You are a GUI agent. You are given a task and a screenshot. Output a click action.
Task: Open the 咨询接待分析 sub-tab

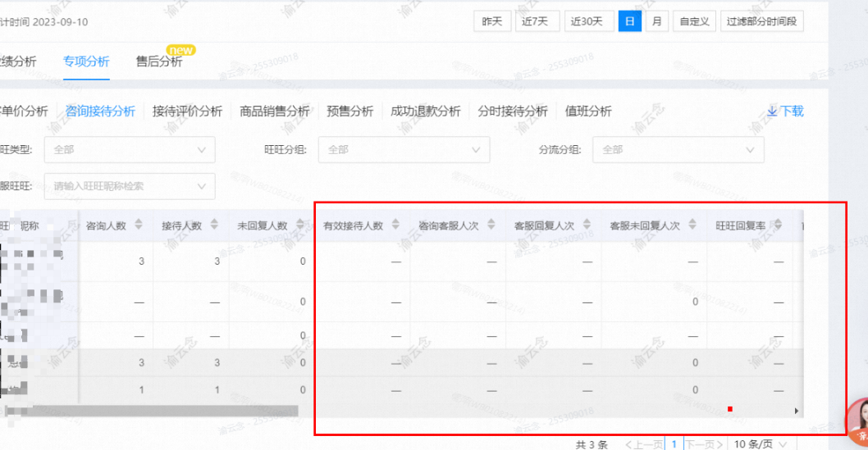coord(100,111)
